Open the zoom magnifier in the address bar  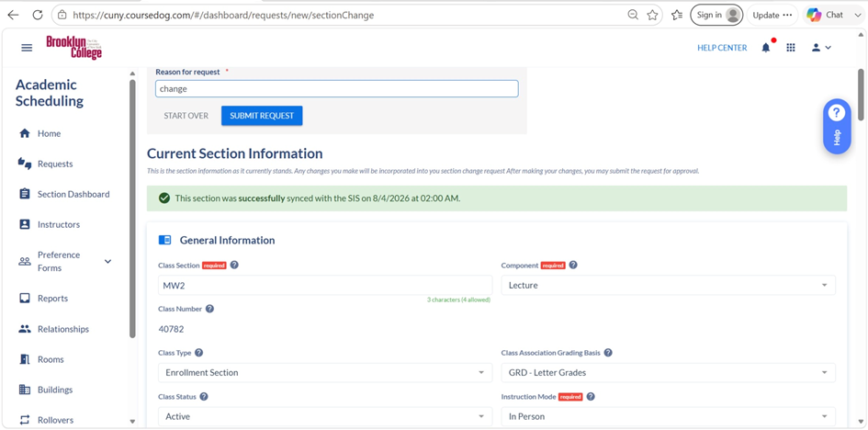tap(633, 15)
